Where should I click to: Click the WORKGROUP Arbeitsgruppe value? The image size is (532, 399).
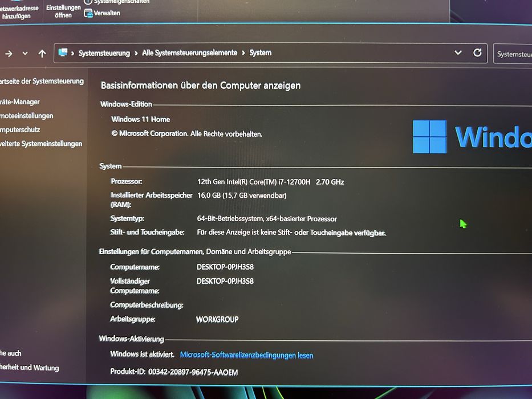pos(217,319)
